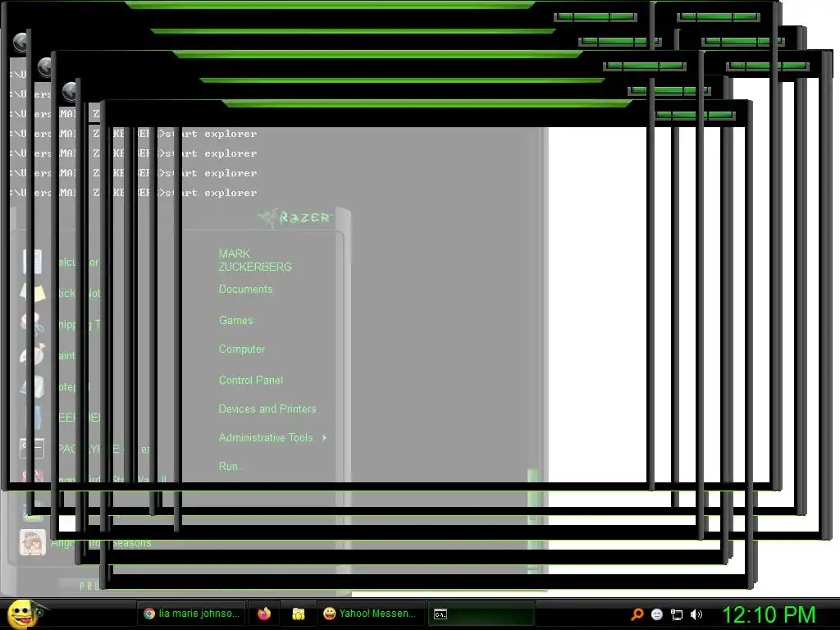
Task: Open Documents from the Start menu
Action: tap(245, 290)
